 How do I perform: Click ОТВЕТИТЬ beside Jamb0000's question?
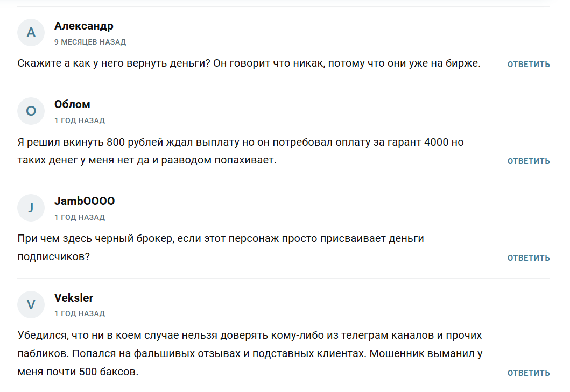click(x=527, y=258)
